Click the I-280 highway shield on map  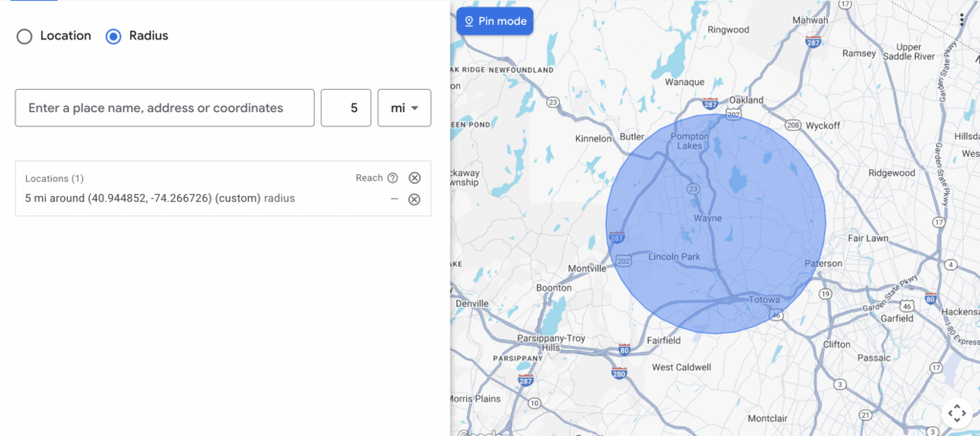(x=619, y=373)
